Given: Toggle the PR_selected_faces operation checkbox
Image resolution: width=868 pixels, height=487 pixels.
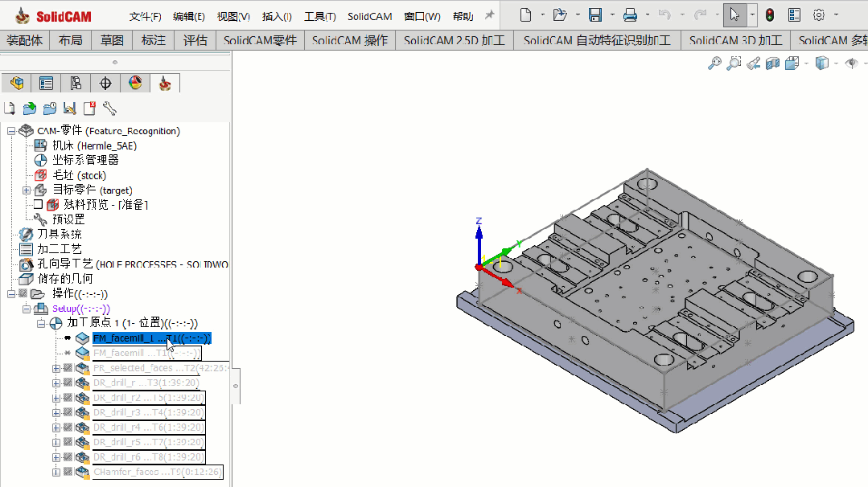Looking at the screenshot, I should point(68,367).
